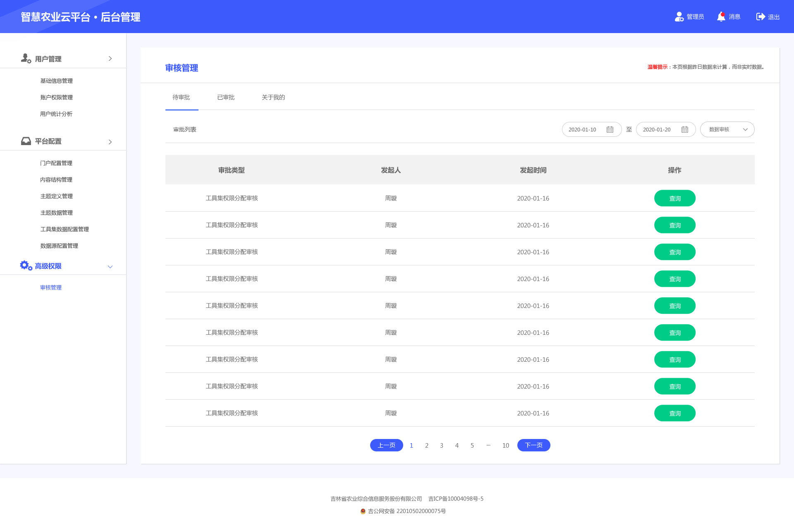This screenshot has width=794, height=532.
Task: Select pagination page 2
Action: (427, 445)
